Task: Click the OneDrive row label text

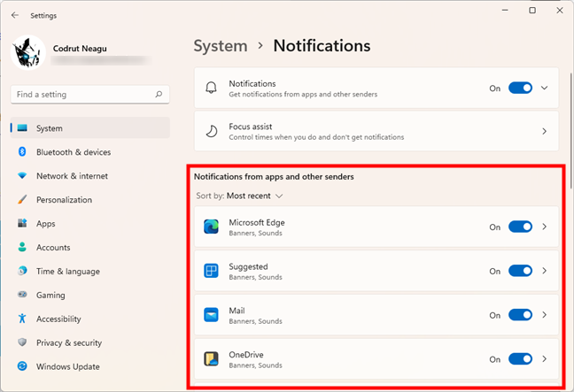Action: click(246, 355)
